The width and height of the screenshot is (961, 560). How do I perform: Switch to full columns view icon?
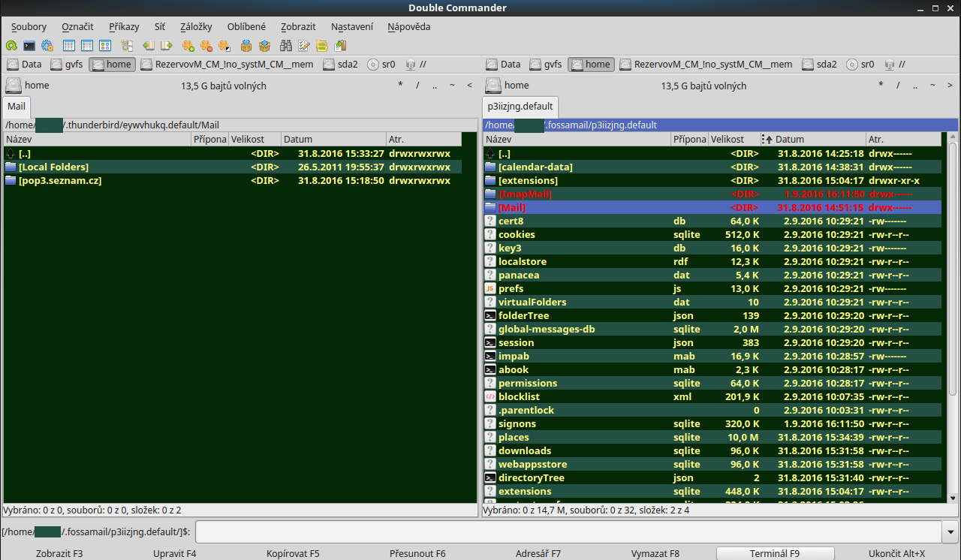(x=87, y=46)
